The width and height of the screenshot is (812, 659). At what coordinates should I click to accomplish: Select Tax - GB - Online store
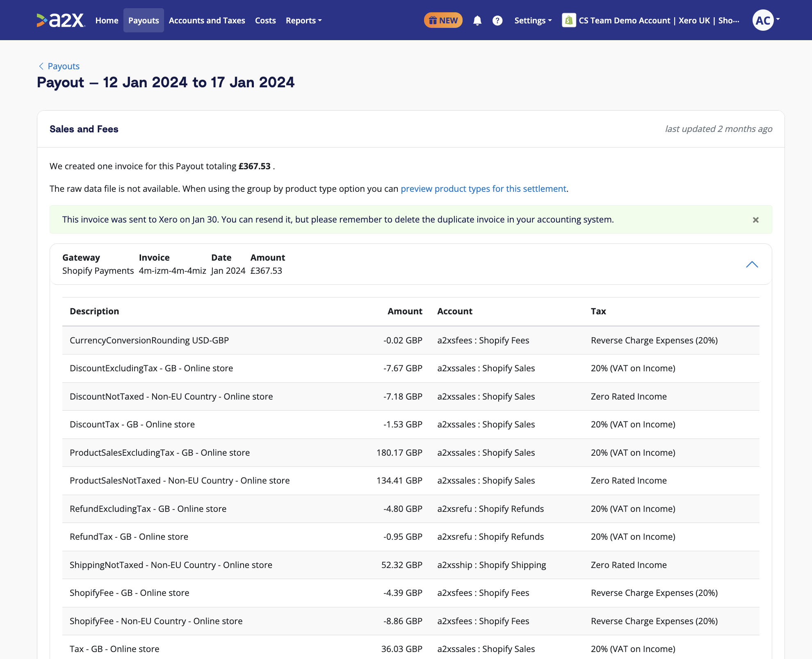pos(411,648)
